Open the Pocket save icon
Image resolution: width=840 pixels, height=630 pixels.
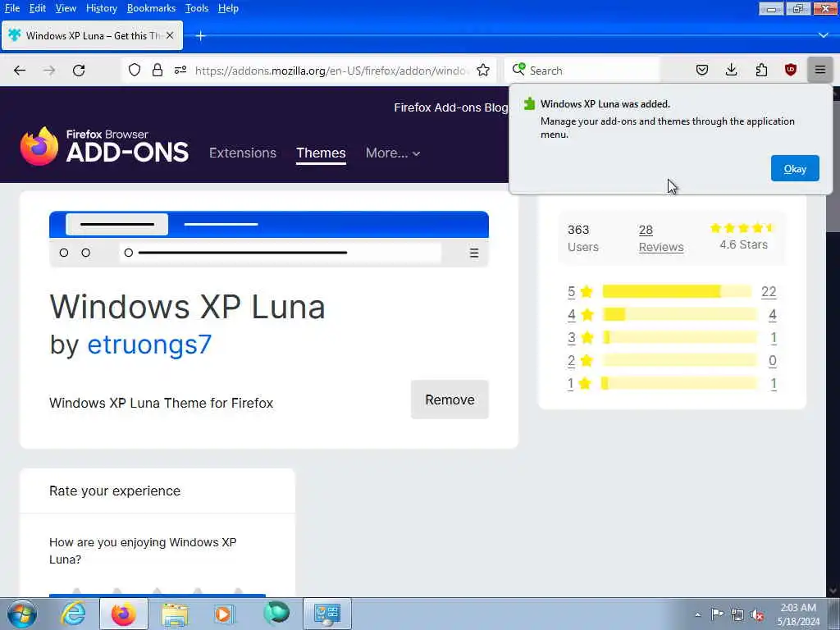point(702,71)
